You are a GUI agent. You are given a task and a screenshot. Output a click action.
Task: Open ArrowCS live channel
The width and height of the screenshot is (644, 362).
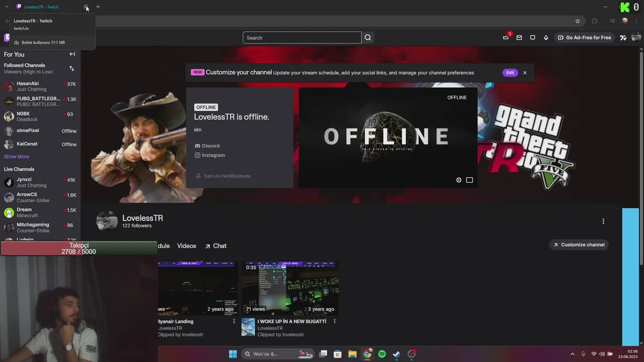40,198
